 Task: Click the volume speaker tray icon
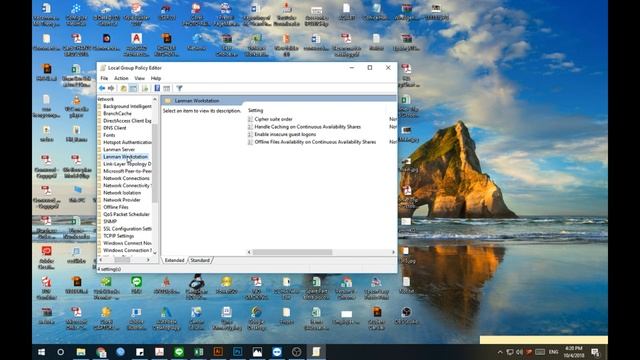click(x=520, y=352)
